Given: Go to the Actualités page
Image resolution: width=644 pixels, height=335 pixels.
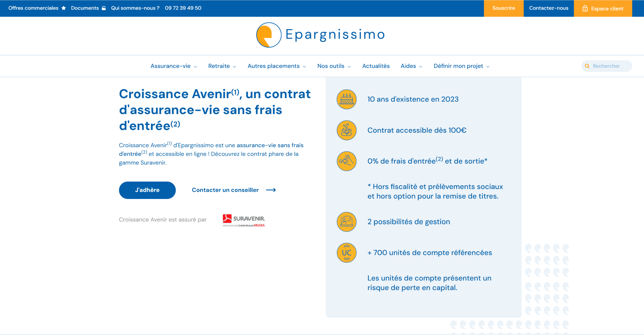Looking at the screenshot, I should 376,66.
